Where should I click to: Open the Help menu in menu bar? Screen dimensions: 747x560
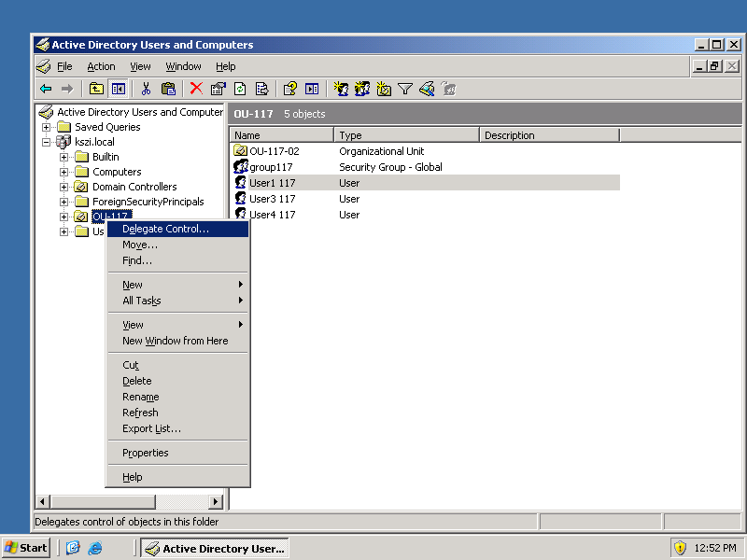click(226, 66)
